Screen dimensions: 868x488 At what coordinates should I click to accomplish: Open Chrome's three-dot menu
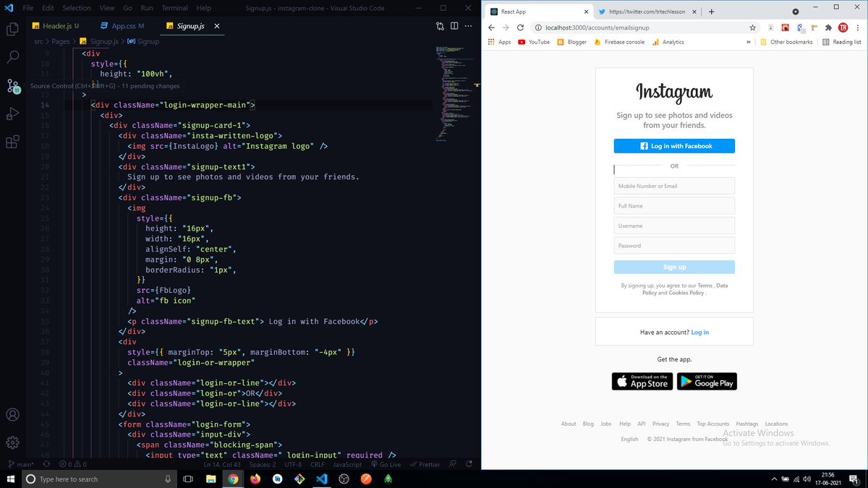tap(857, 27)
